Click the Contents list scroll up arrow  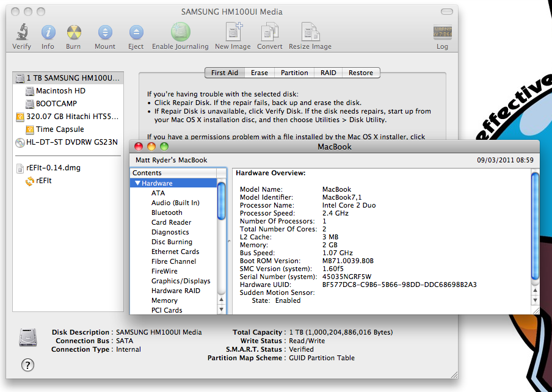pyautogui.click(x=222, y=300)
